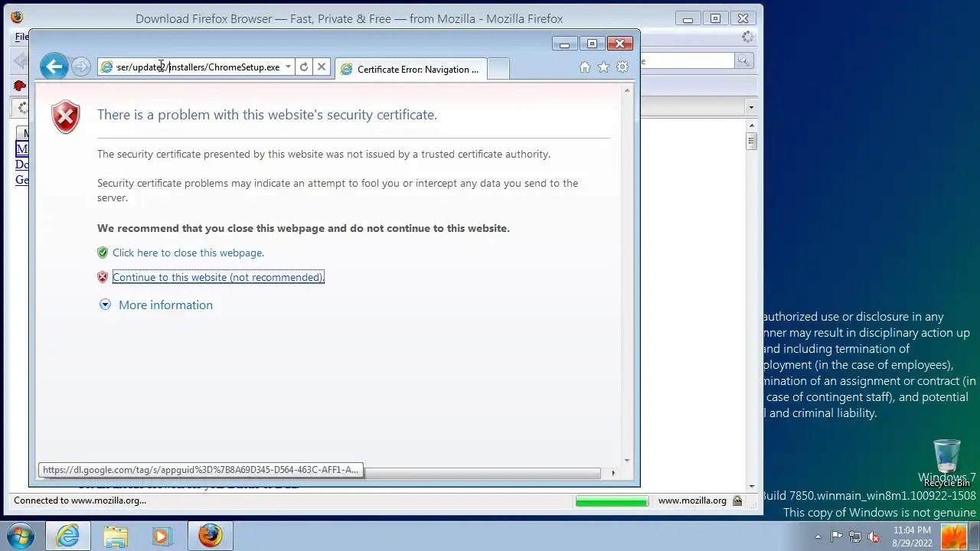Click here to close this webpage
980x551 pixels.
(188, 253)
